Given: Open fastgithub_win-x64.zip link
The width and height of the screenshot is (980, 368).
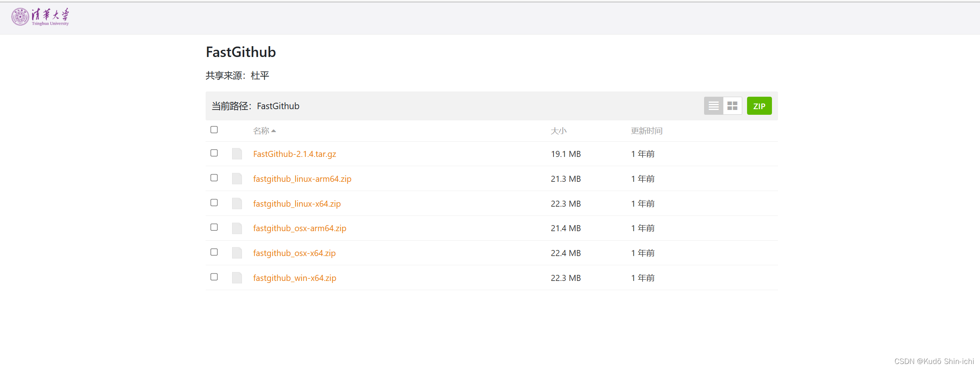Looking at the screenshot, I should pyautogui.click(x=294, y=278).
